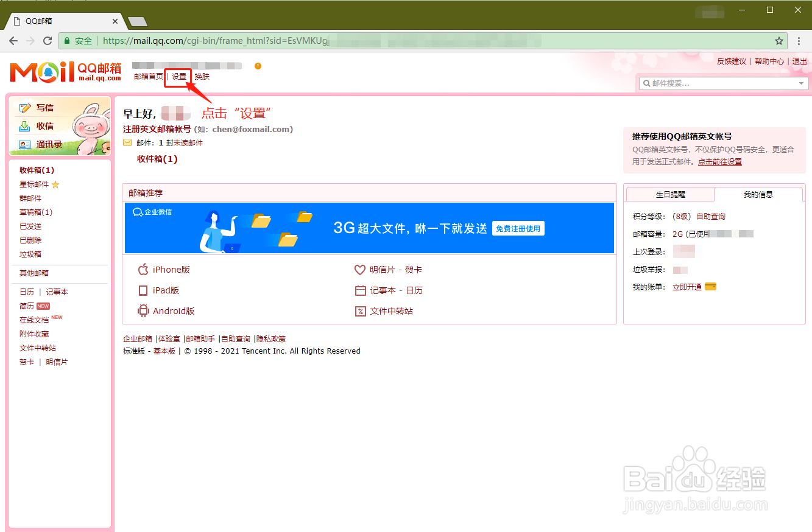Click the 文件中转站 icon in recommendations
The image size is (812, 532).
click(x=360, y=311)
